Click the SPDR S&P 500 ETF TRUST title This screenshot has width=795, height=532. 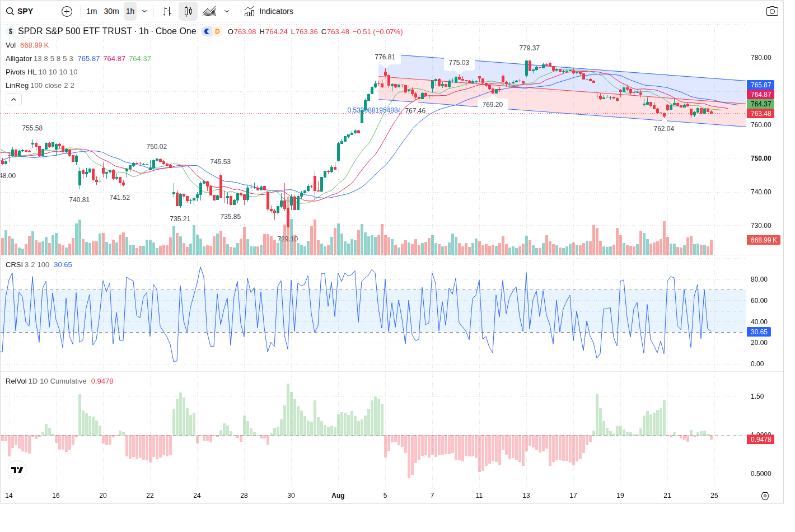pyautogui.click(x=75, y=31)
